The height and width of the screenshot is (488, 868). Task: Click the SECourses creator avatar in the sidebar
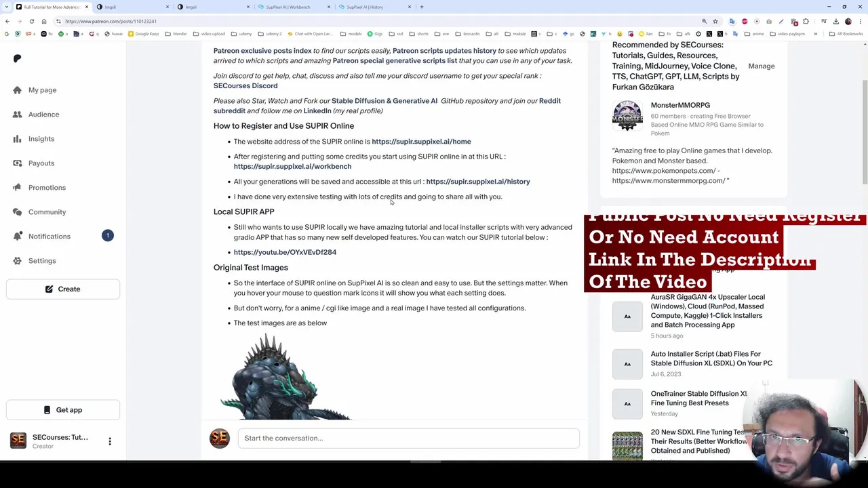point(18,441)
